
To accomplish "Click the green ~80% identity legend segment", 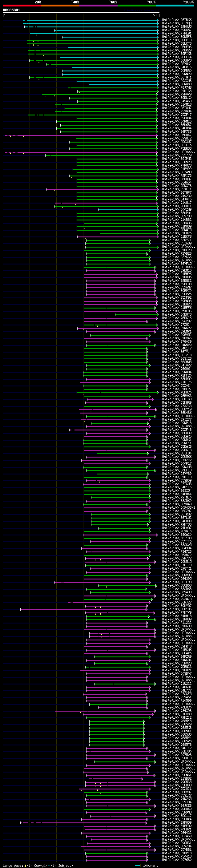I will (137, 6).
